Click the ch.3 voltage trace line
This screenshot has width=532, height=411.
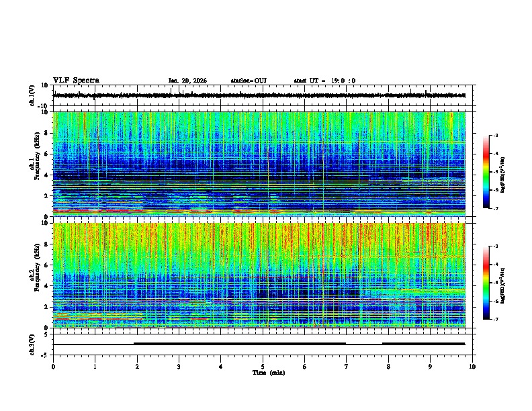pyautogui.click(x=259, y=344)
